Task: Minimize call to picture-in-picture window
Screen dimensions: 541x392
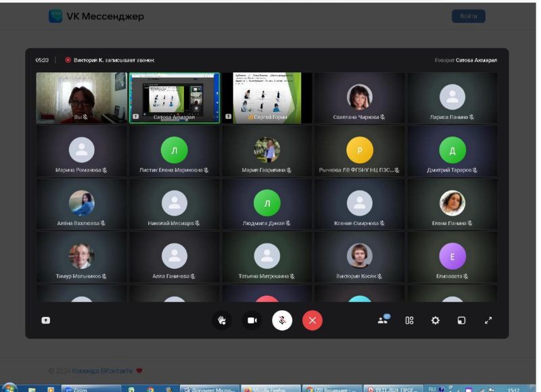Action: (461, 320)
